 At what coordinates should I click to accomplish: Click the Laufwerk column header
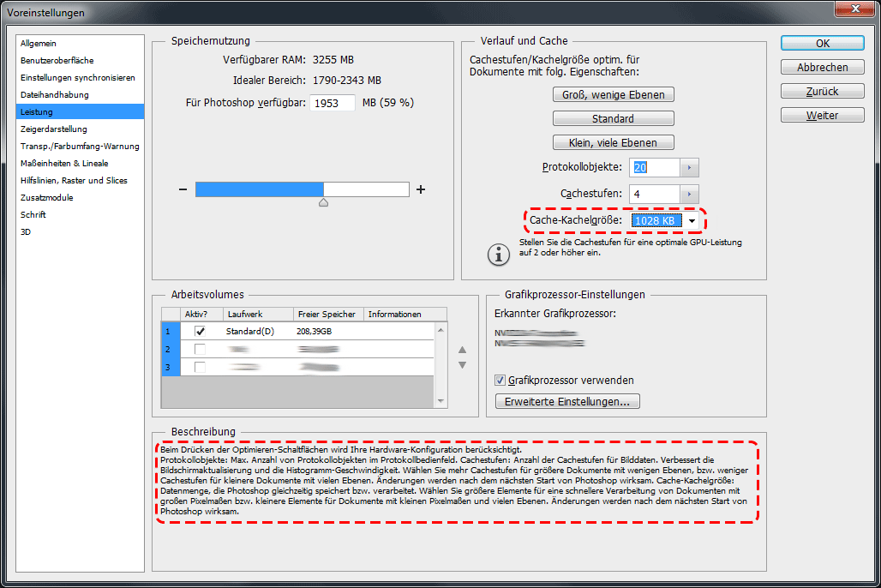point(259,315)
